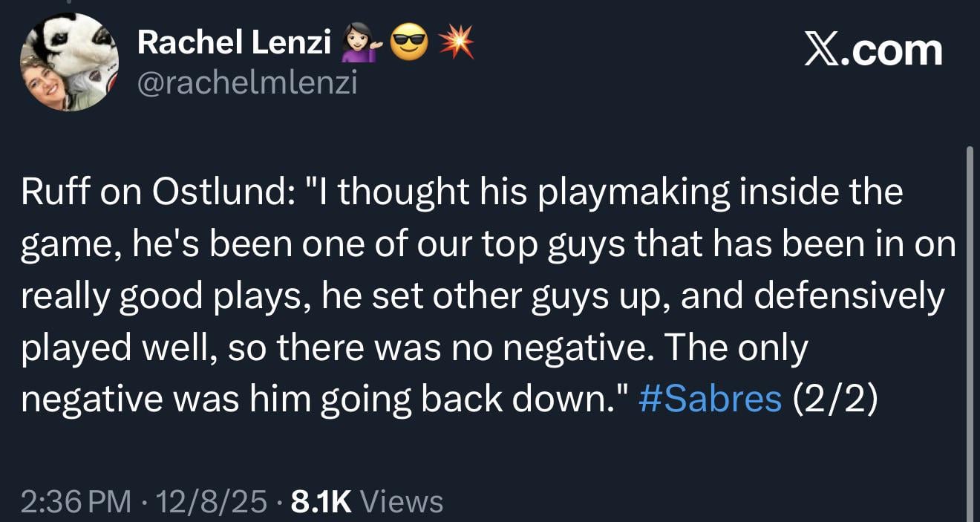
Task: Click the "Views" label
Action: tap(401, 502)
